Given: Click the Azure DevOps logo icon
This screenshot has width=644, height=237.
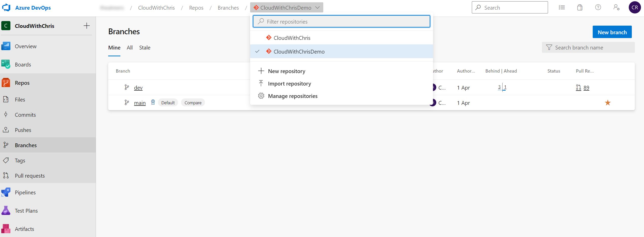Looking at the screenshot, I should tap(6, 8).
